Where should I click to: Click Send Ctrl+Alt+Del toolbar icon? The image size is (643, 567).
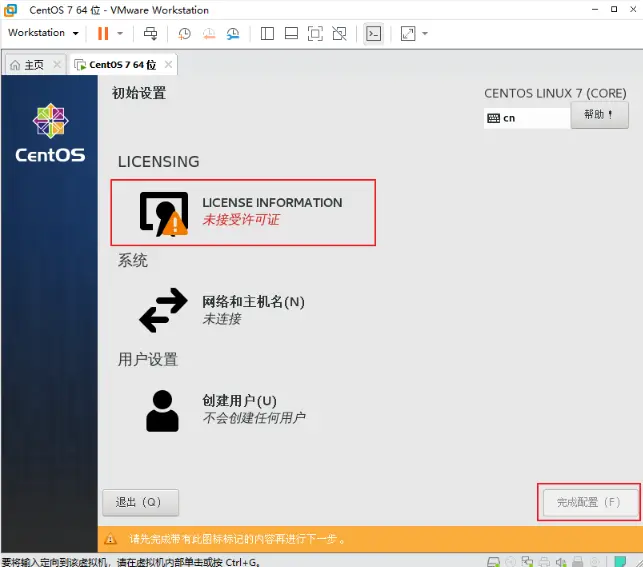point(150,33)
